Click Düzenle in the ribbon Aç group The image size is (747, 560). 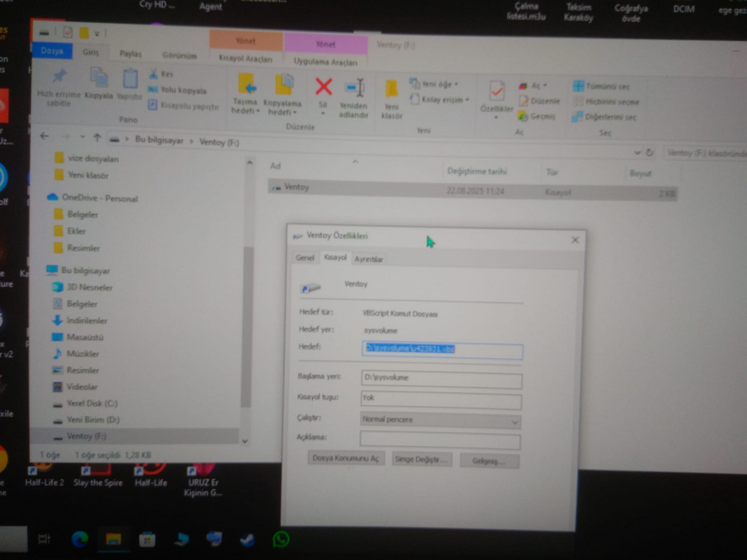[539, 101]
